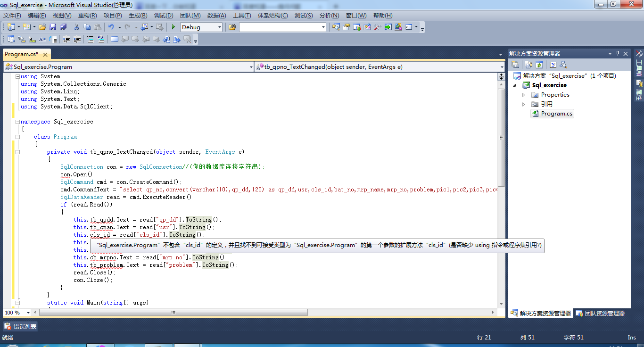Click Refresh icon in Solution Explorer toolbar
Viewport: 644px width, 347px height.
tap(539, 65)
